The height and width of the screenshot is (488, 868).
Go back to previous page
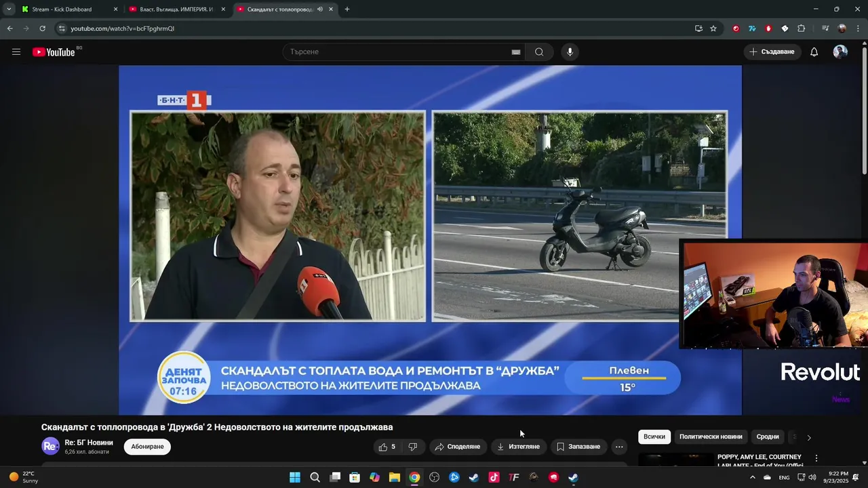click(x=9, y=28)
